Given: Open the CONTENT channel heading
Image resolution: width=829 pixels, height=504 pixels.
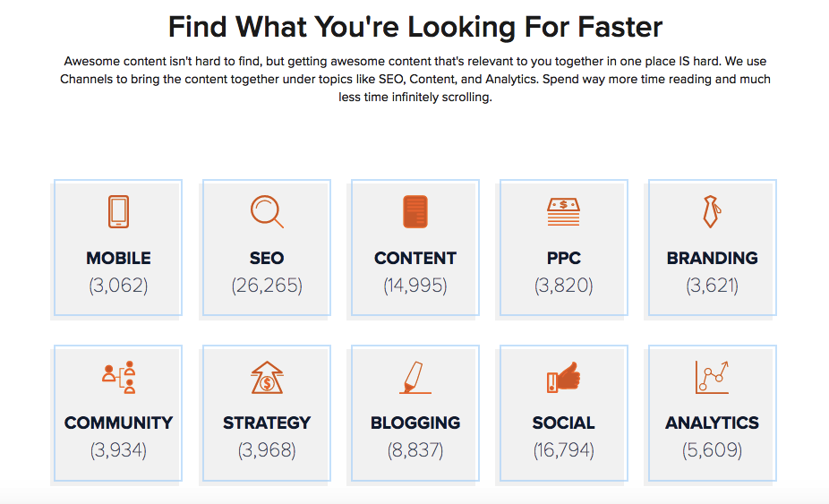Looking at the screenshot, I should coord(415,258).
